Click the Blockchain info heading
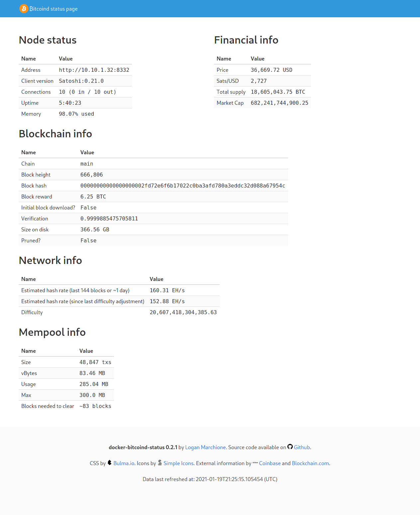The image size is (420, 515). tap(55, 134)
